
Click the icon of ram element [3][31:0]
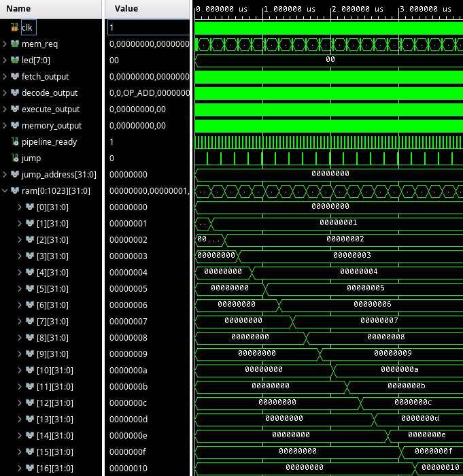[29, 256]
